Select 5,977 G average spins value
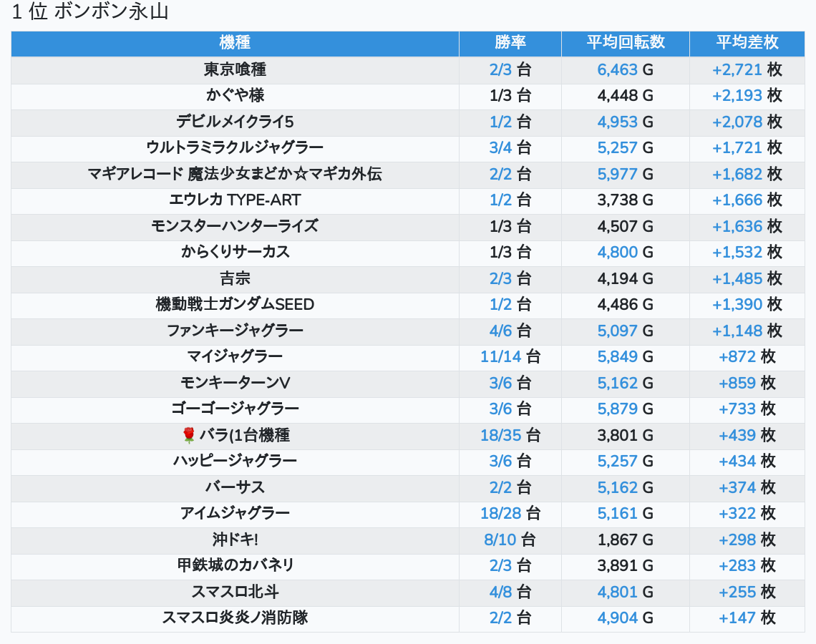This screenshot has height=644, width=816. 625,174
